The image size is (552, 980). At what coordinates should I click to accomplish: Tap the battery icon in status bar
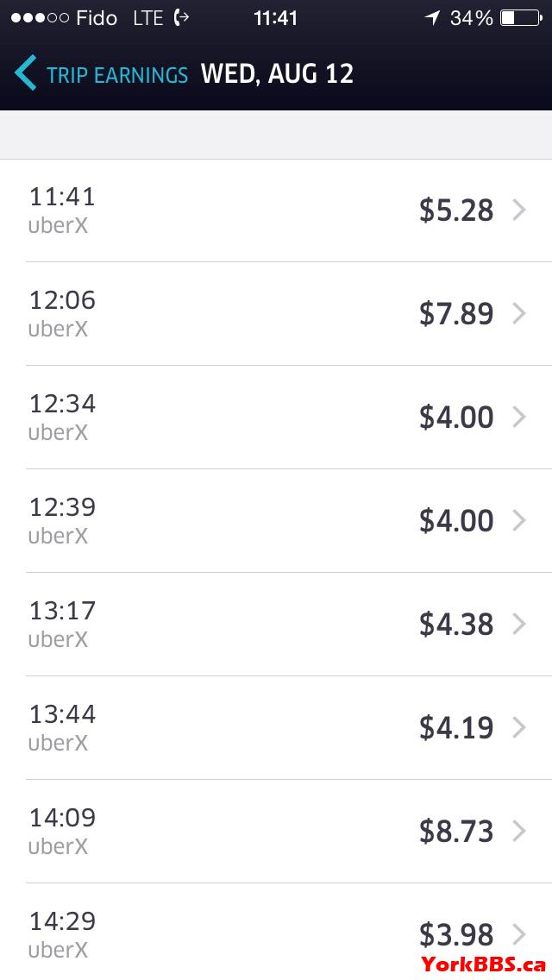point(521,17)
